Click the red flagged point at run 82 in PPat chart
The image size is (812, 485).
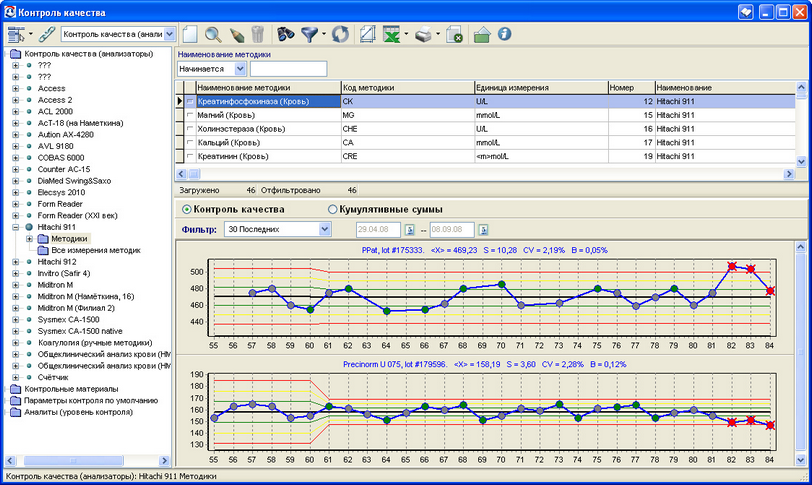click(732, 267)
